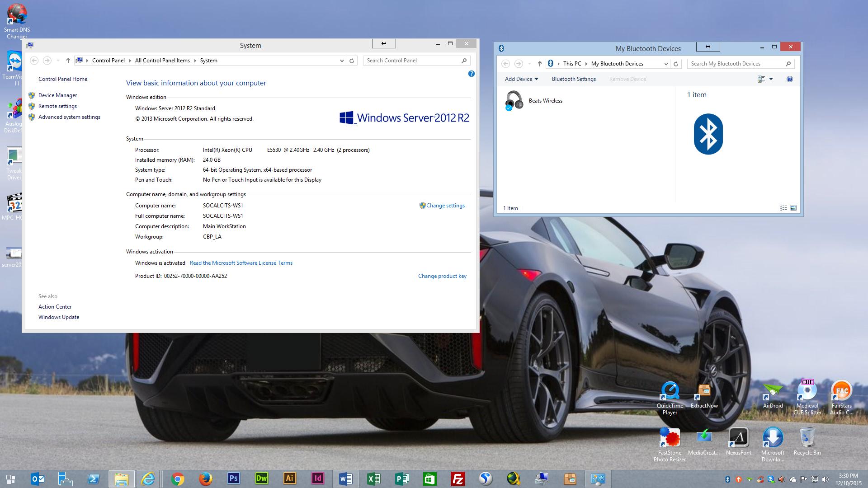The image size is (868, 488).
Task: Open FileZilla from taskbar
Action: point(458,479)
